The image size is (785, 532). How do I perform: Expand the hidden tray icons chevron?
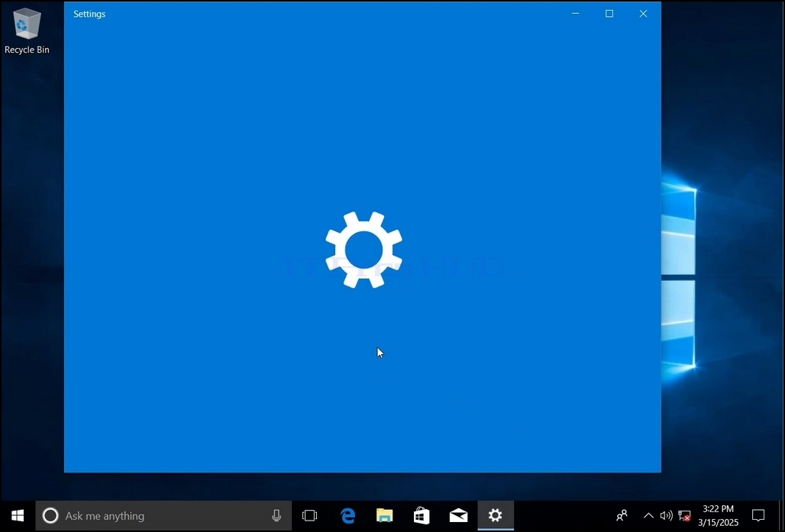coord(648,515)
